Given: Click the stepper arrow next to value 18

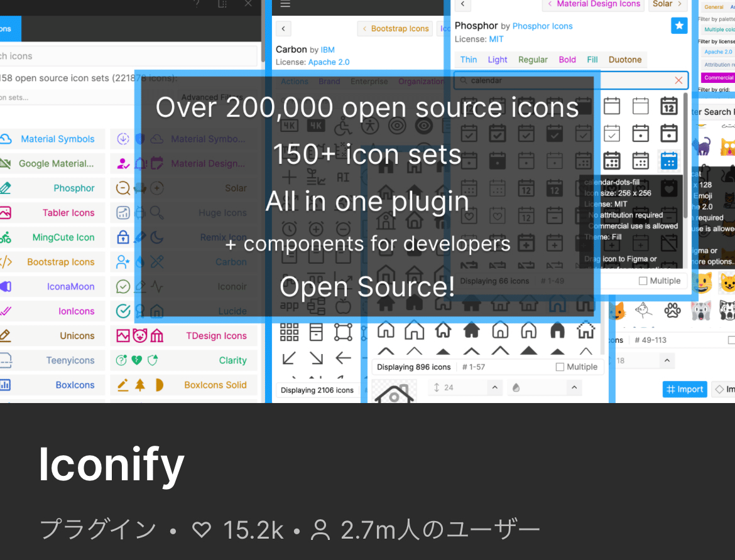Looking at the screenshot, I should [667, 360].
